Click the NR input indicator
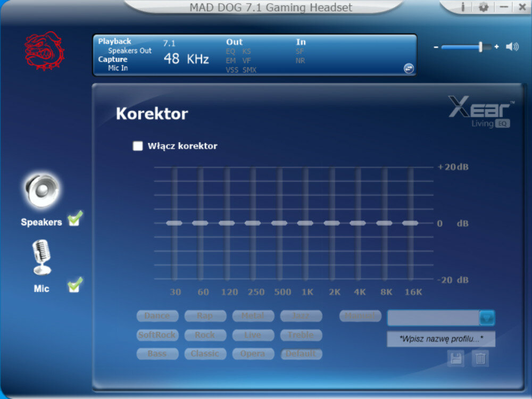Screen dimensions: 532x399 pos(300,61)
